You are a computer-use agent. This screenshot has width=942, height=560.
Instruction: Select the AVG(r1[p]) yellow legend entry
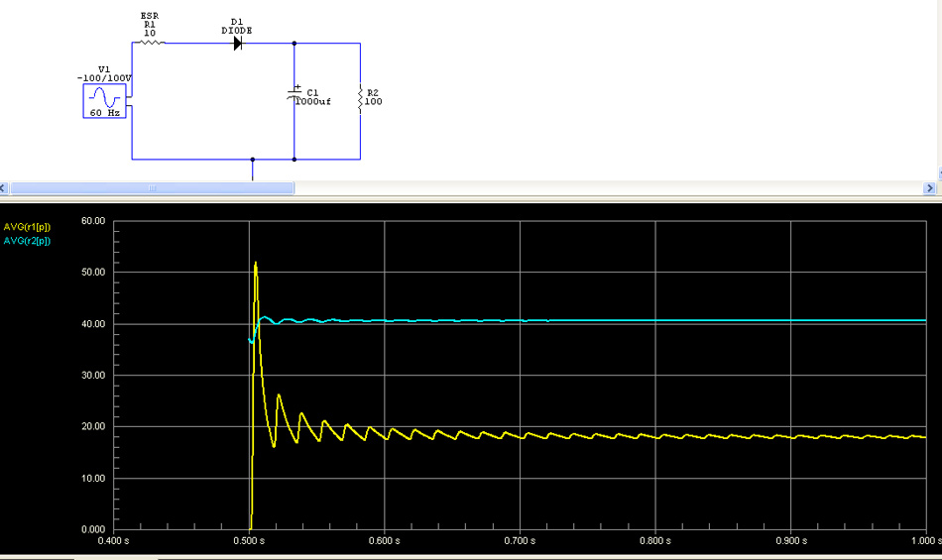click(x=28, y=227)
